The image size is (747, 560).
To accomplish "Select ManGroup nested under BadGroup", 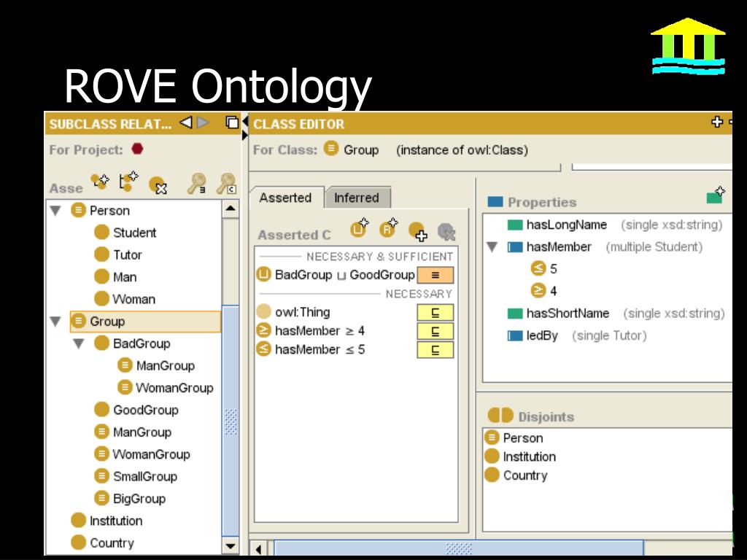I will click(156, 365).
